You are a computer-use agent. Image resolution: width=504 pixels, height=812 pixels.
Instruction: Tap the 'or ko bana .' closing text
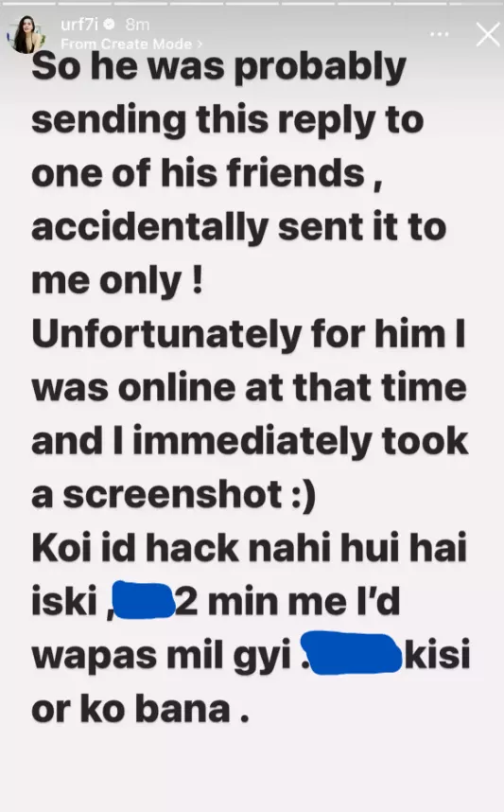[x=140, y=709]
